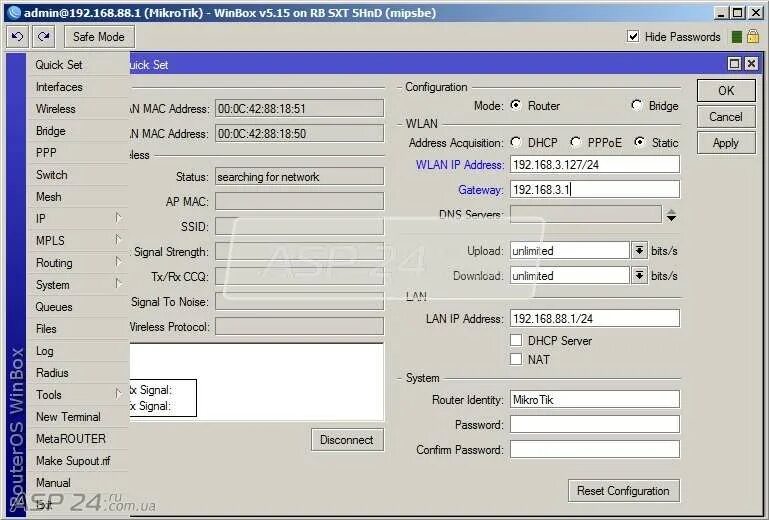Open the Manual menu item
The width and height of the screenshot is (769, 520).
78,483
